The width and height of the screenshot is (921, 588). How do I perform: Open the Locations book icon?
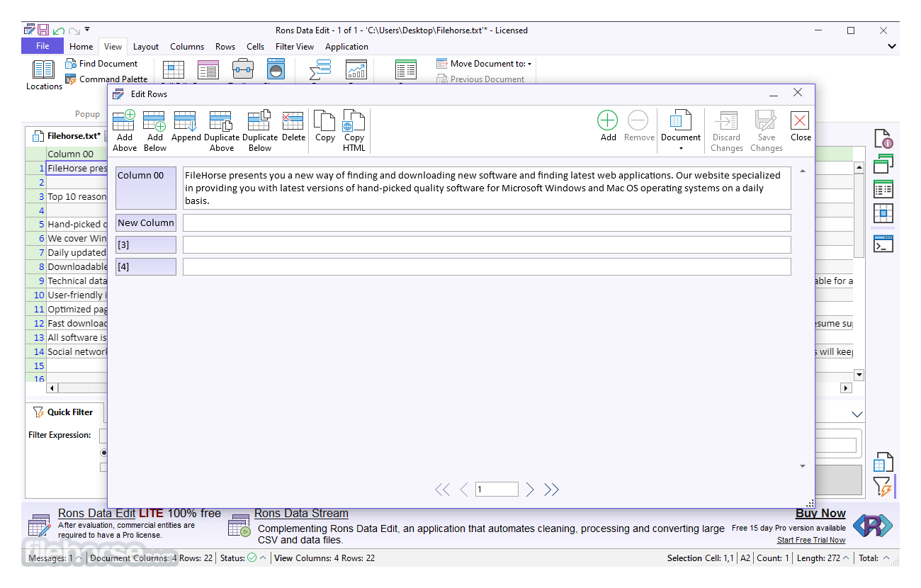click(x=44, y=69)
